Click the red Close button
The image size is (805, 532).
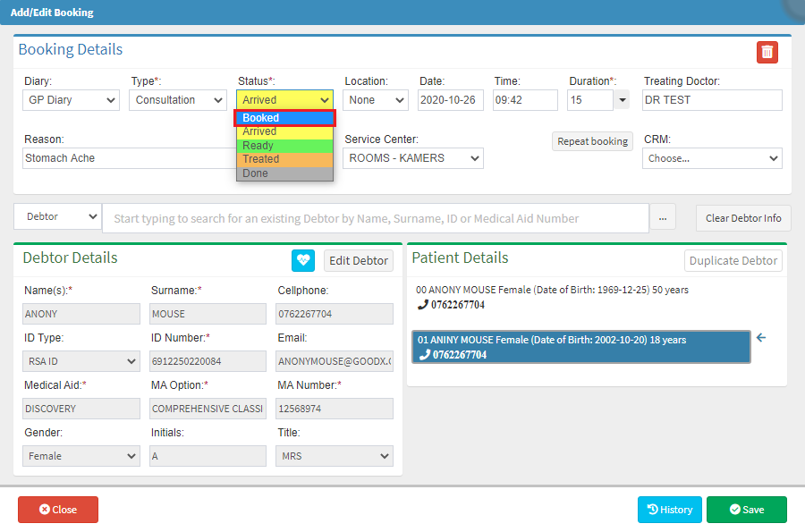tap(58, 510)
